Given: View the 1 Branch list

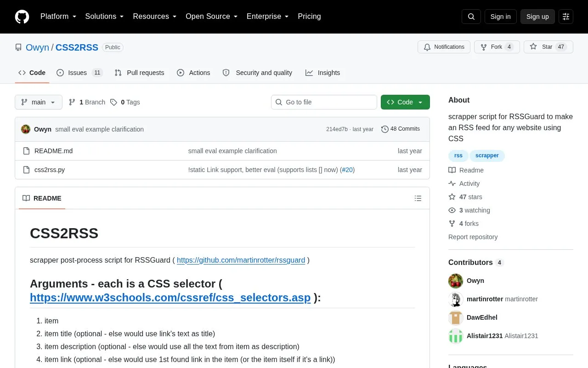Looking at the screenshot, I should click(87, 102).
